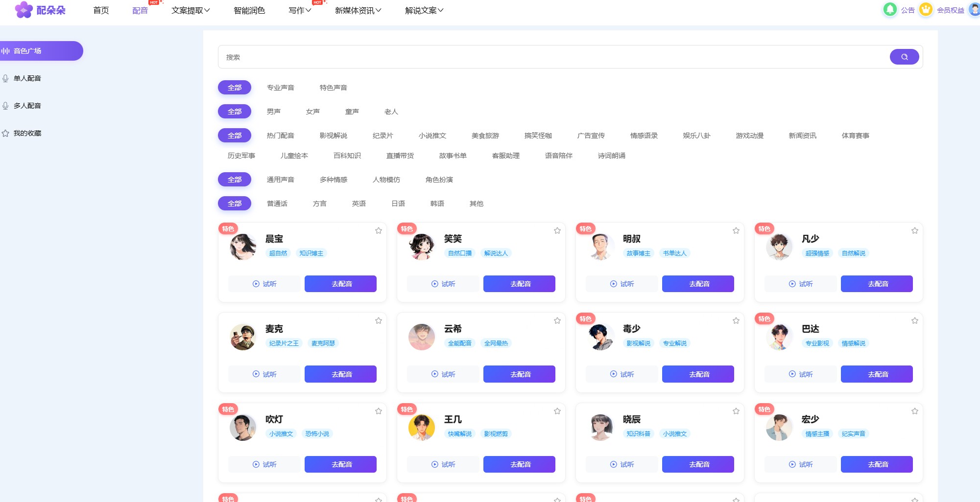Filter voices by 童声
Screen dimensions: 980x502
pos(352,112)
